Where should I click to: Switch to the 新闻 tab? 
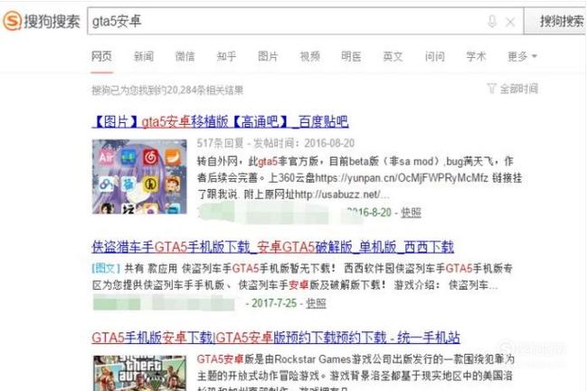pyautogui.click(x=144, y=56)
